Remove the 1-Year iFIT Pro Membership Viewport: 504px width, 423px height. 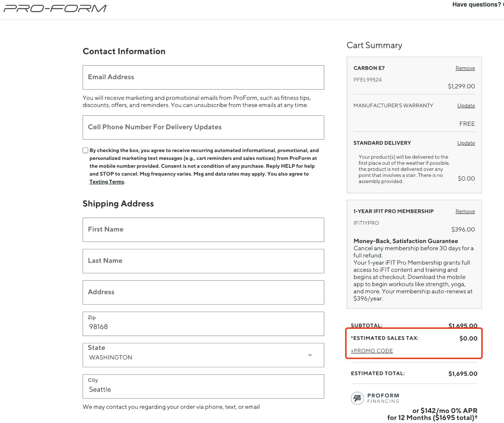point(465,211)
